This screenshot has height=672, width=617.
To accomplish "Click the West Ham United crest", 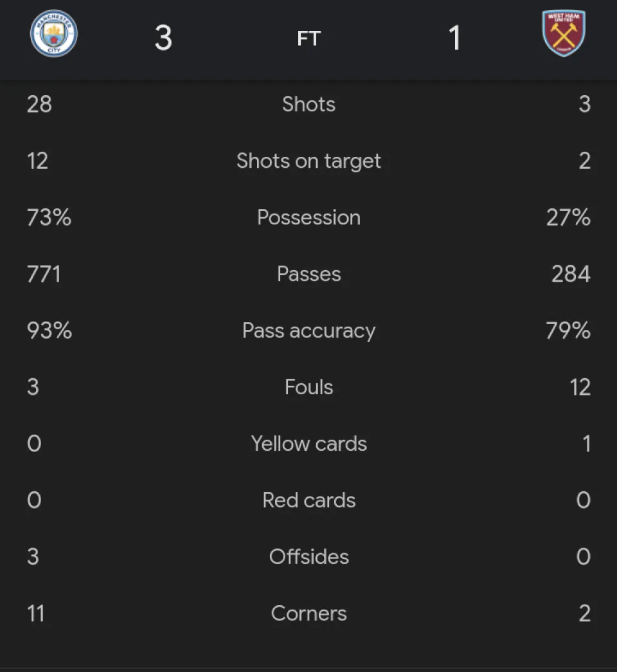I will 563,33.
